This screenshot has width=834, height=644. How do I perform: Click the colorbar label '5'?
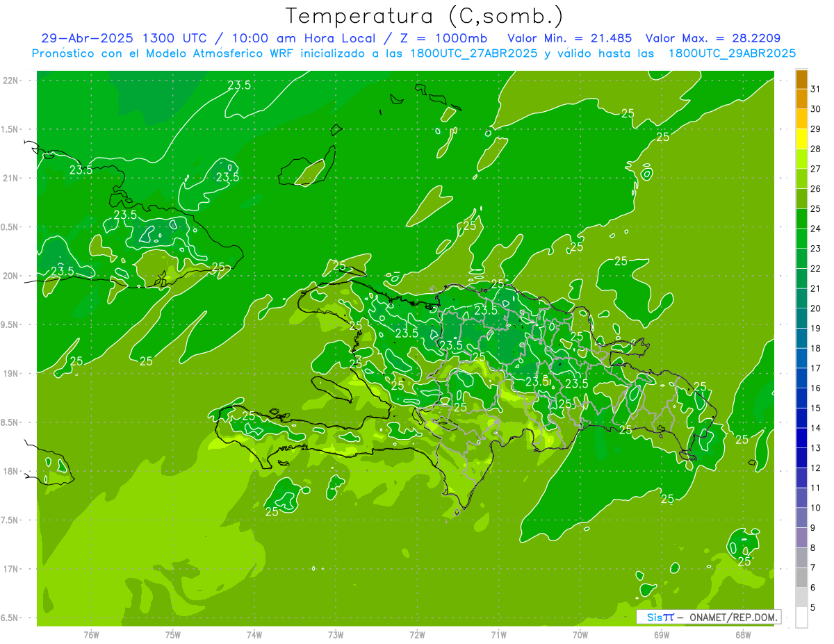813,608
